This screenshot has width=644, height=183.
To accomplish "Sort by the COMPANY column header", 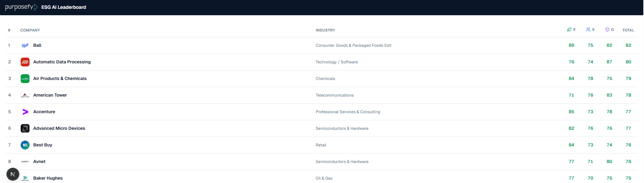I will pos(30,30).
